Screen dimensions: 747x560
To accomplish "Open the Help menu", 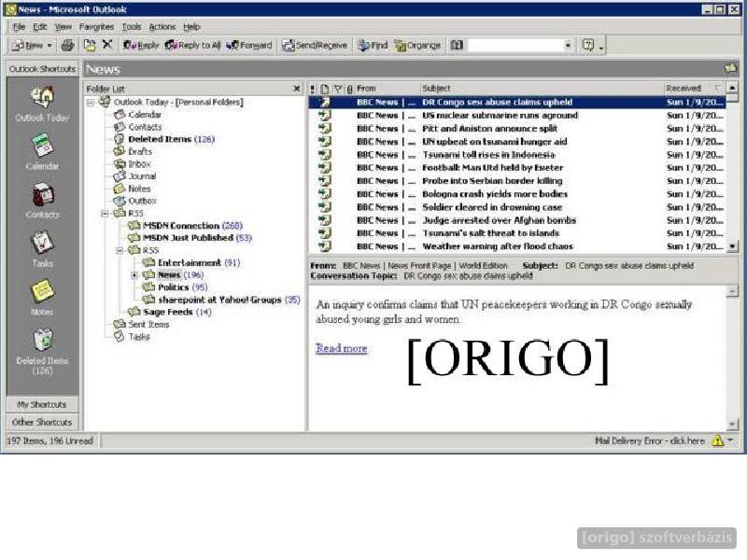I will pos(191,27).
